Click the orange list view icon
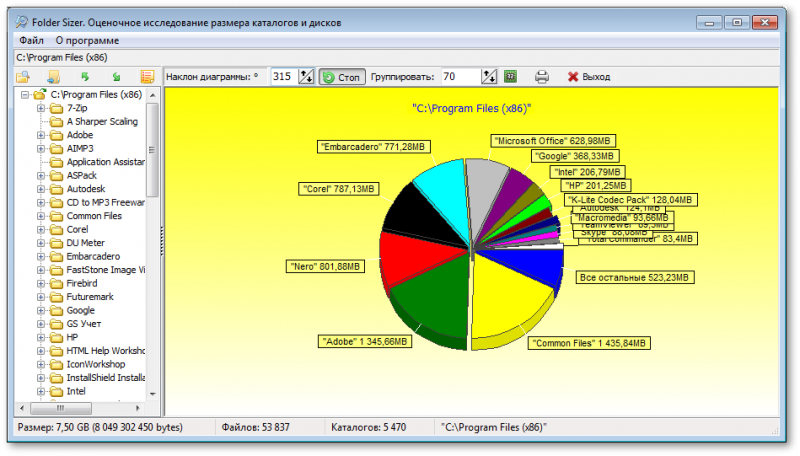This screenshot has height=456, width=800. click(147, 77)
